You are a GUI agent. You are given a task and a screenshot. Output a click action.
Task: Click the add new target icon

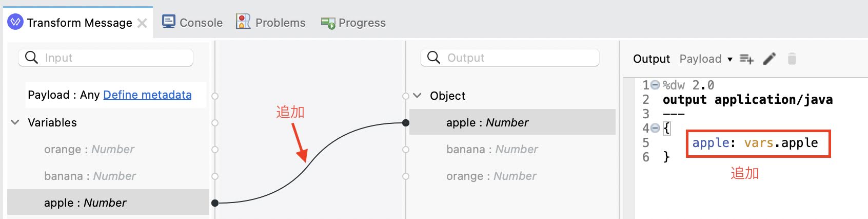[x=746, y=59]
